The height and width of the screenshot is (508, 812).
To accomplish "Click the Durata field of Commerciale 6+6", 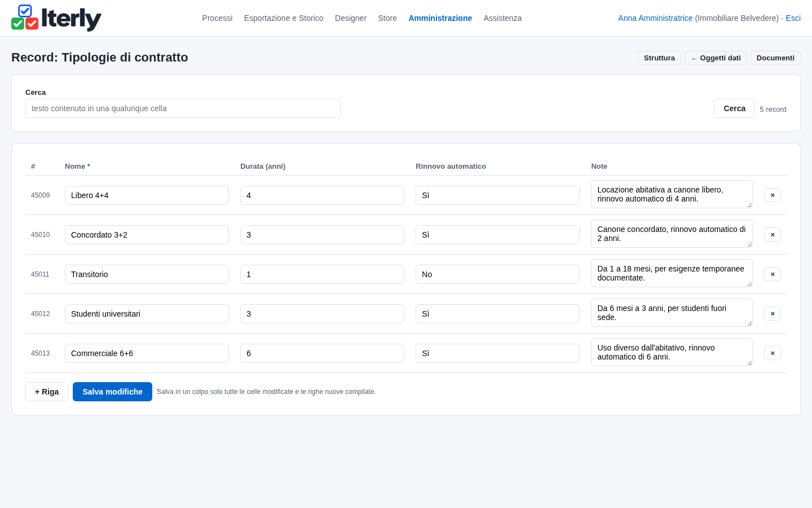I will (x=322, y=353).
